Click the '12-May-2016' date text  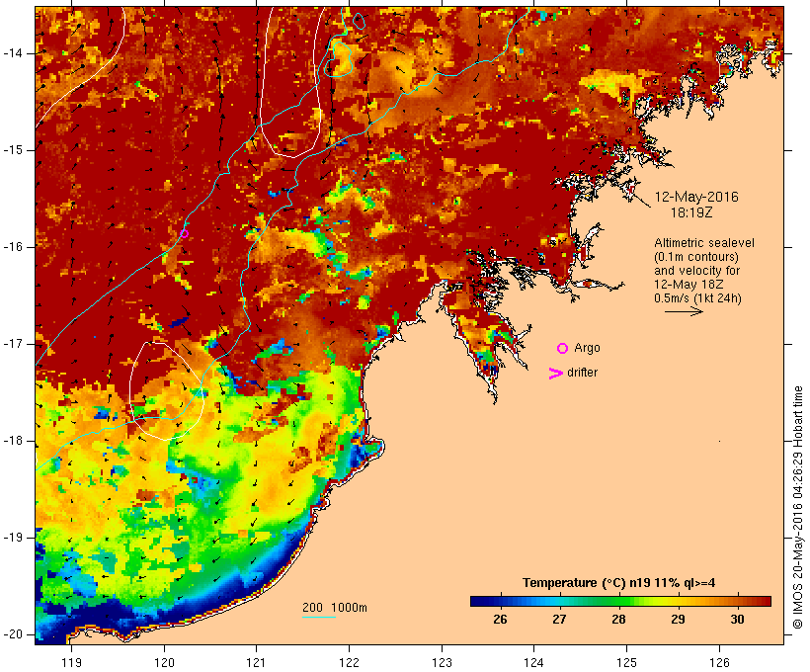(696, 197)
